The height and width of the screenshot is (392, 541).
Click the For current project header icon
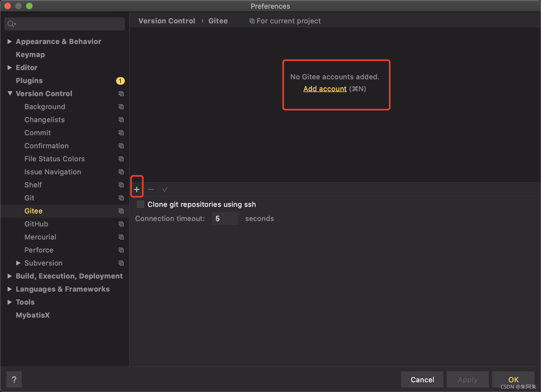(x=252, y=21)
